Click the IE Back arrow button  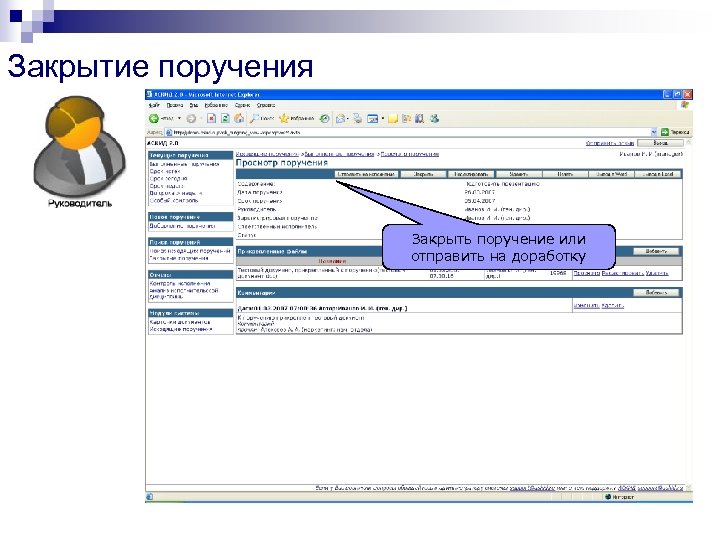pos(154,118)
